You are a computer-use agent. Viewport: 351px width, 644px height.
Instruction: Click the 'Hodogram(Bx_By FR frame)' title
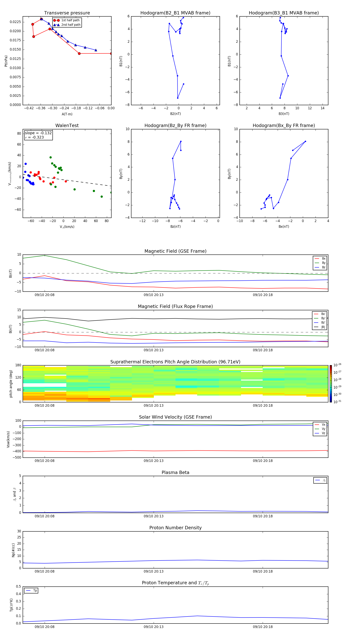284,125
